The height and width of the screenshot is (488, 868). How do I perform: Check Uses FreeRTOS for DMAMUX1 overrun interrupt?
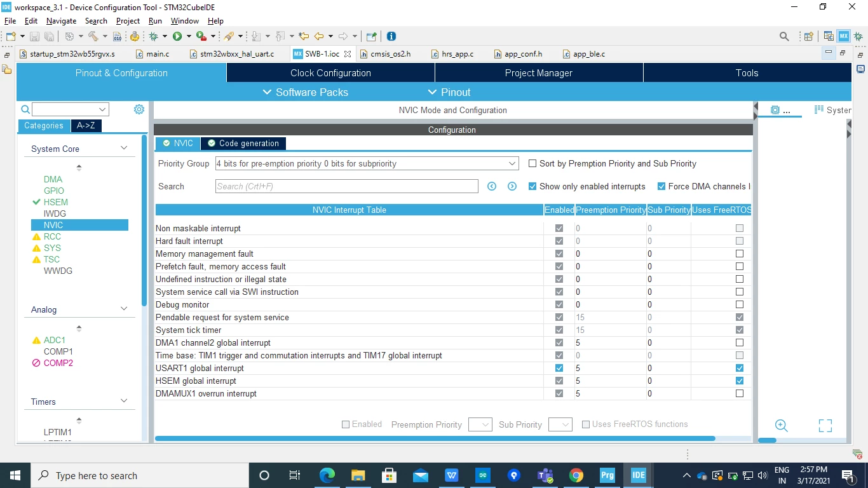tap(740, 393)
